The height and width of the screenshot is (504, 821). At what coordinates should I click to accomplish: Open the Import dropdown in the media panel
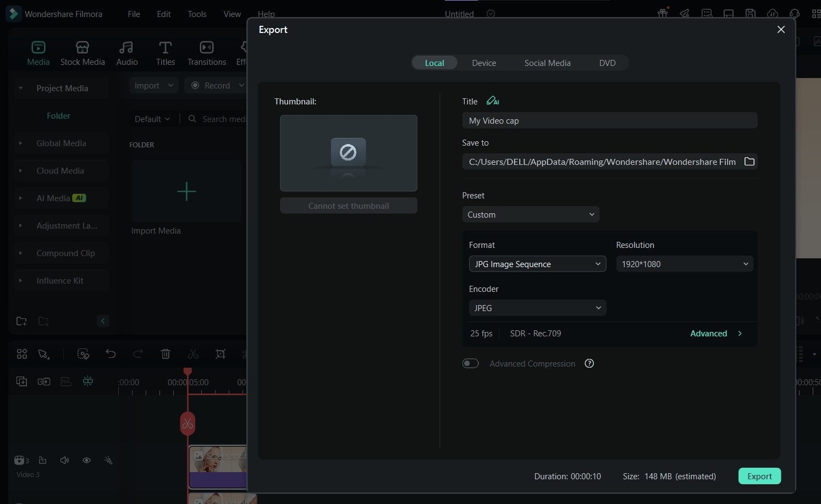(153, 85)
